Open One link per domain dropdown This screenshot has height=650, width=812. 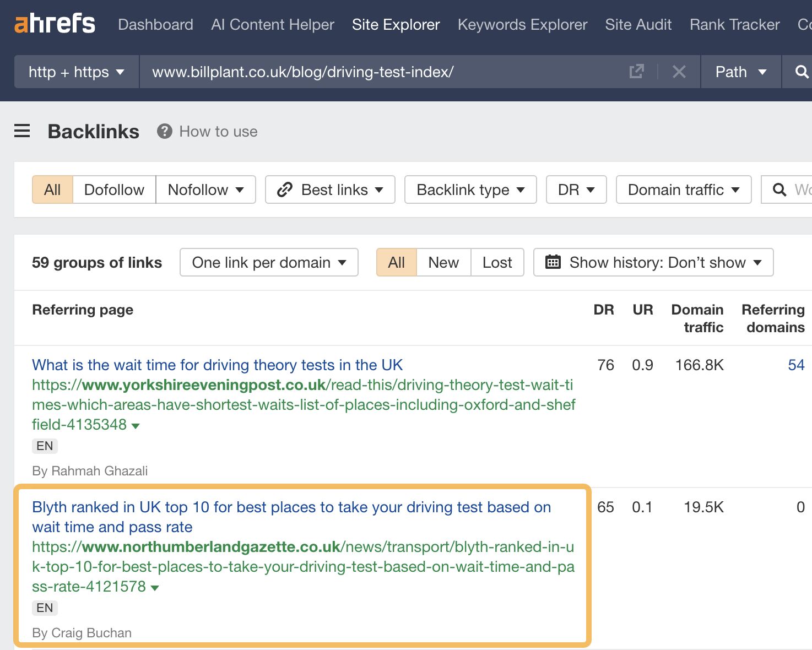[269, 262]
